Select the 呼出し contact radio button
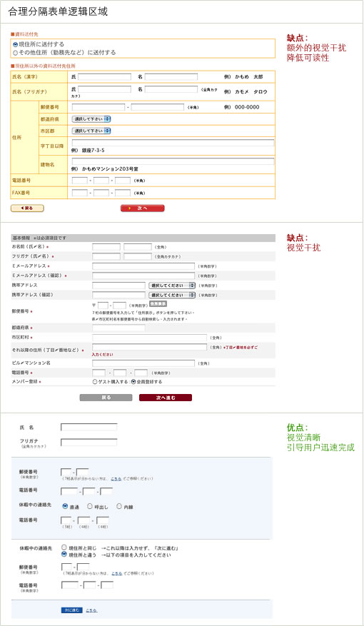 [x=90, y=506]
